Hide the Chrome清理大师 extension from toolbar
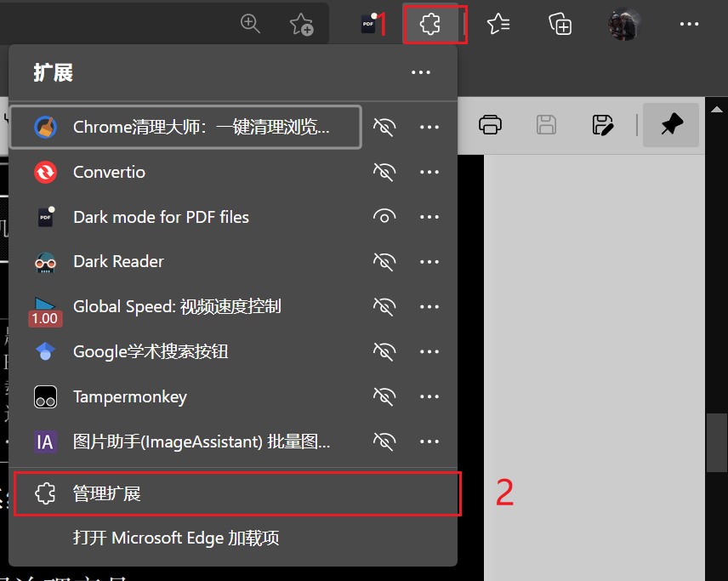The height and width of the screenshot is (581, 728). 384,127
